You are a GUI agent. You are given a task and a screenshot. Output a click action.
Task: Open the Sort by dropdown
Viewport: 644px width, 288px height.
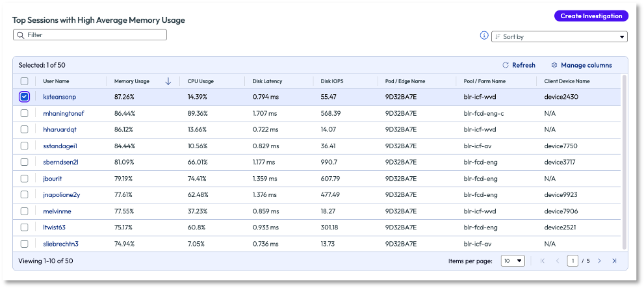559,37
